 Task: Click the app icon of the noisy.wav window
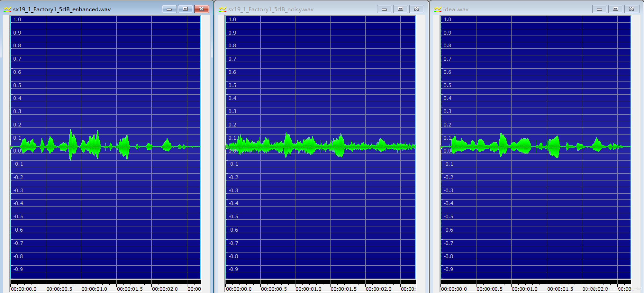[222, 9]
